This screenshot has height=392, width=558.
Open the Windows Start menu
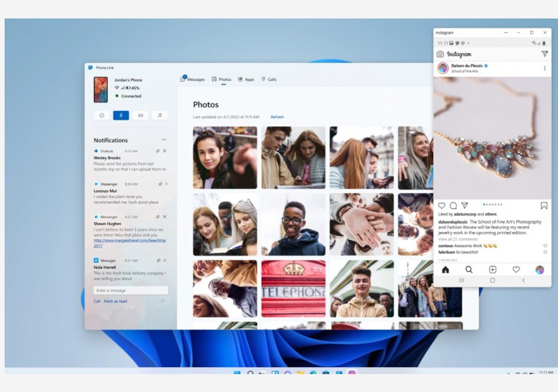[237, 373]
